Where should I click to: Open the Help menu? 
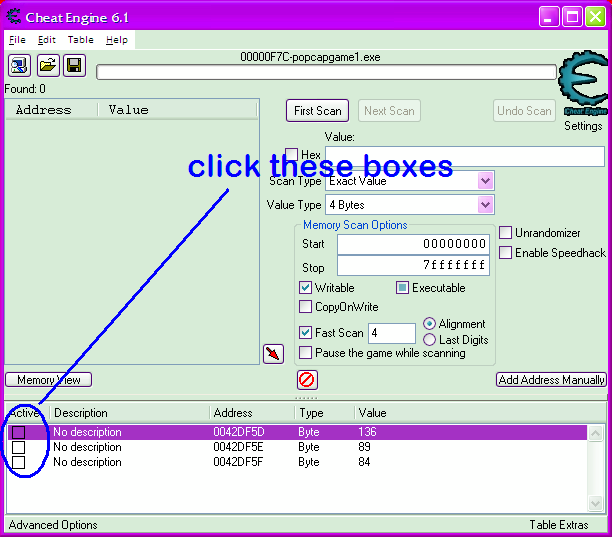click(x=117, y=40)
